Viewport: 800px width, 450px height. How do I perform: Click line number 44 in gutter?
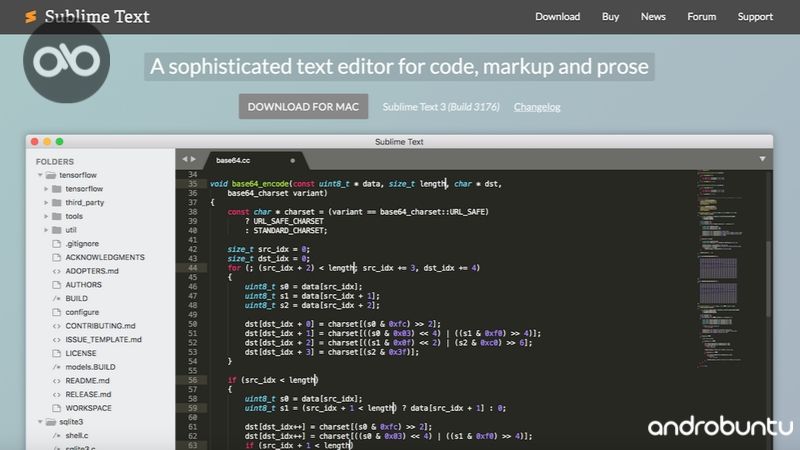pyautogui.click(x=192, y=268)
